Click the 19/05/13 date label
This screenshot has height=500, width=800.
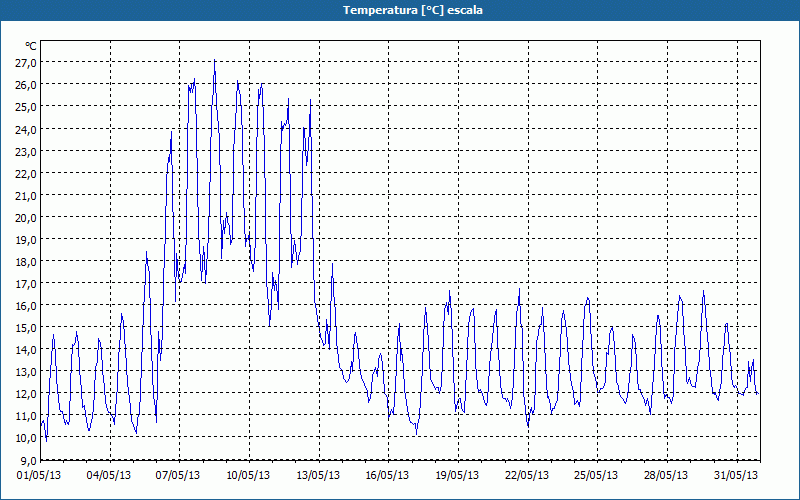click(x=457, y=475)
